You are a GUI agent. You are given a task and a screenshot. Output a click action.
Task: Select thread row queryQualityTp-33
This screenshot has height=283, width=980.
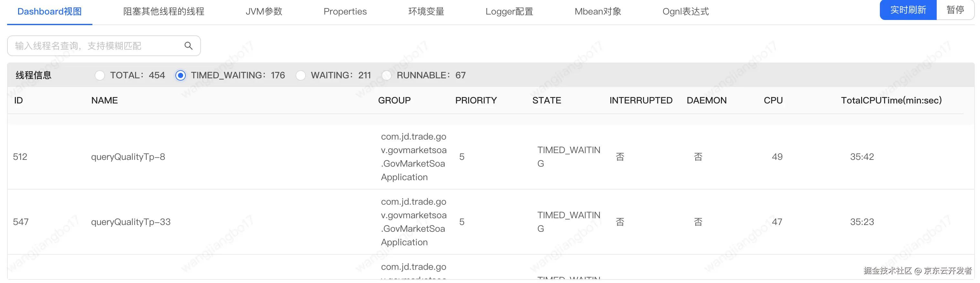[130, 222]
